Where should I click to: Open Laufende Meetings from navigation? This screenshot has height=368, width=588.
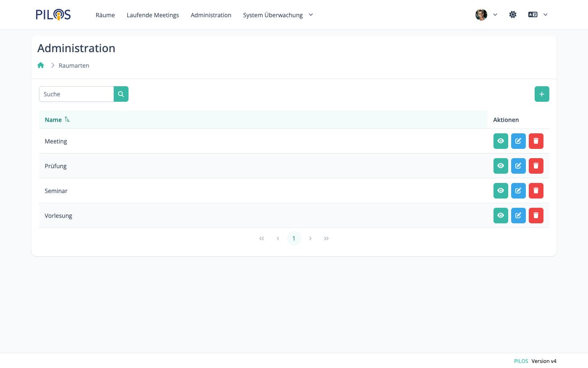point(152,15)
